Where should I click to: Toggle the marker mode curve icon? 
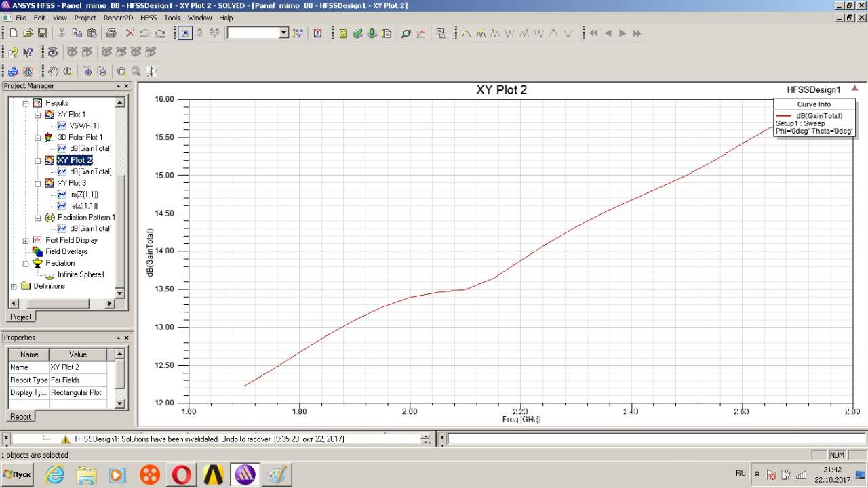(466, 33)
